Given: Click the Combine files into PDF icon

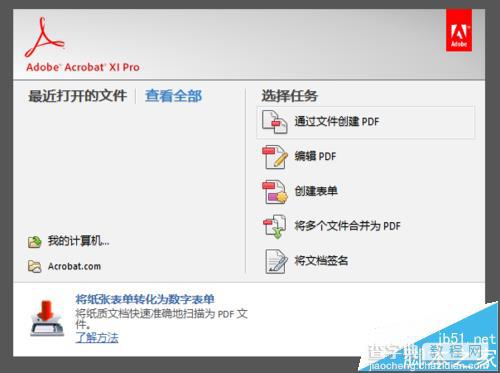Looking at the screenshot, I should [x=275, y=226].
